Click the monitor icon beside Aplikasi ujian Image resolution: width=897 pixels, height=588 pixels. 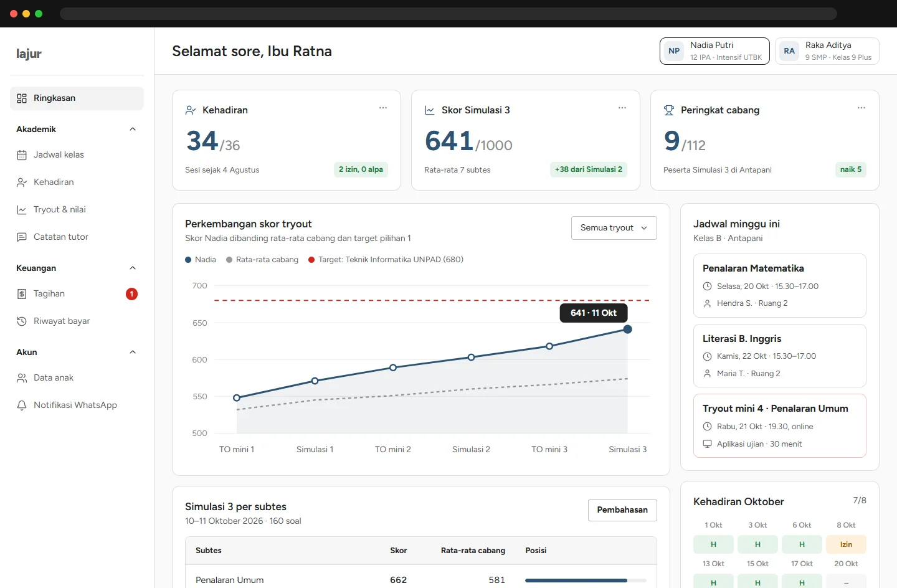(708, 444)
